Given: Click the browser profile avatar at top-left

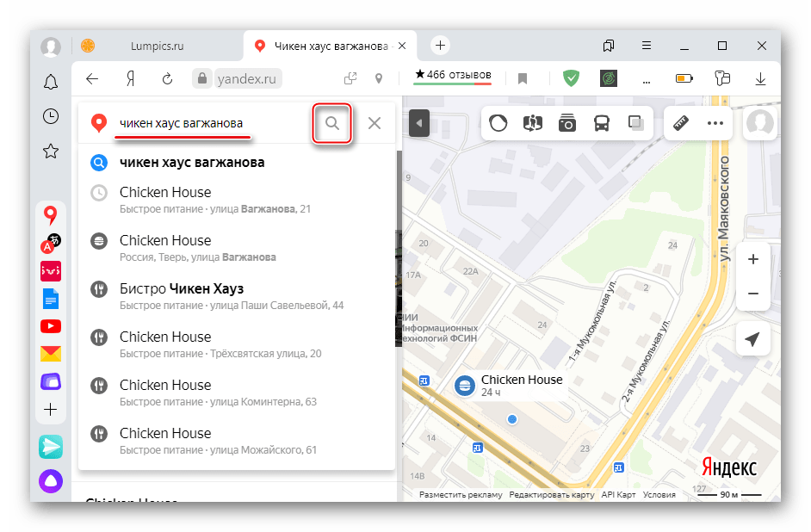Looking at the screenshot, I should pyautogui.click(x=51, y=46).
